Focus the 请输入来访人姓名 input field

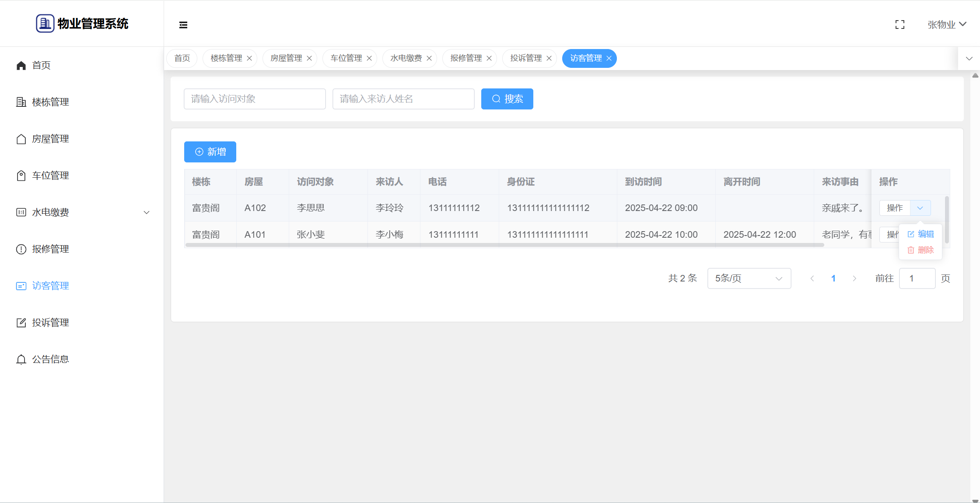pyautogui.click(x=403, y=99)
